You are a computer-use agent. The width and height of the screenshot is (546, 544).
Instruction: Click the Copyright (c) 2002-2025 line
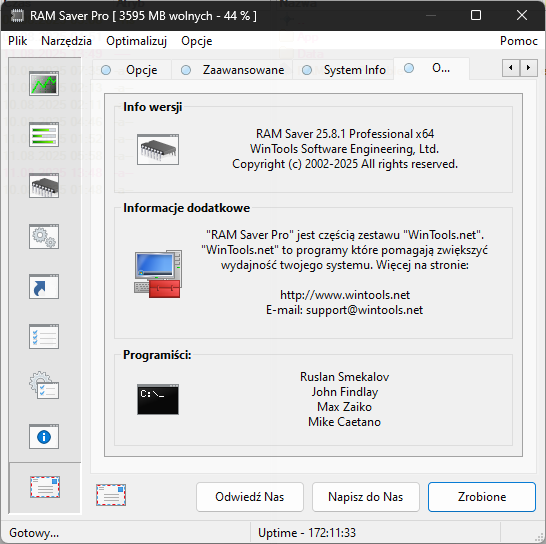pos(345,164)
